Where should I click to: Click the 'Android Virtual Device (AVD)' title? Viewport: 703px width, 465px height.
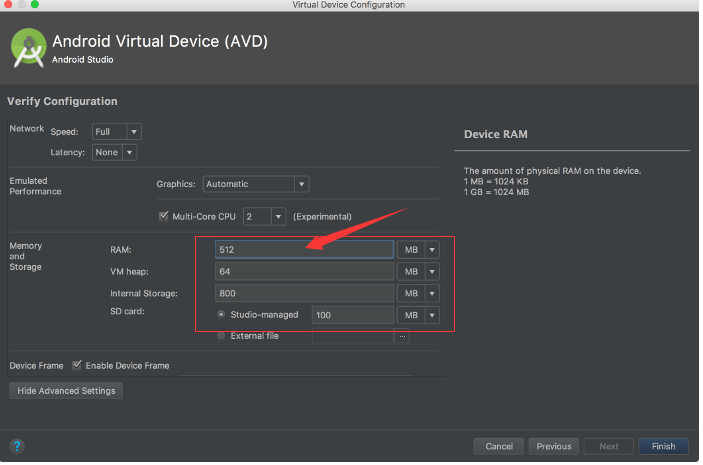(160, 41)
